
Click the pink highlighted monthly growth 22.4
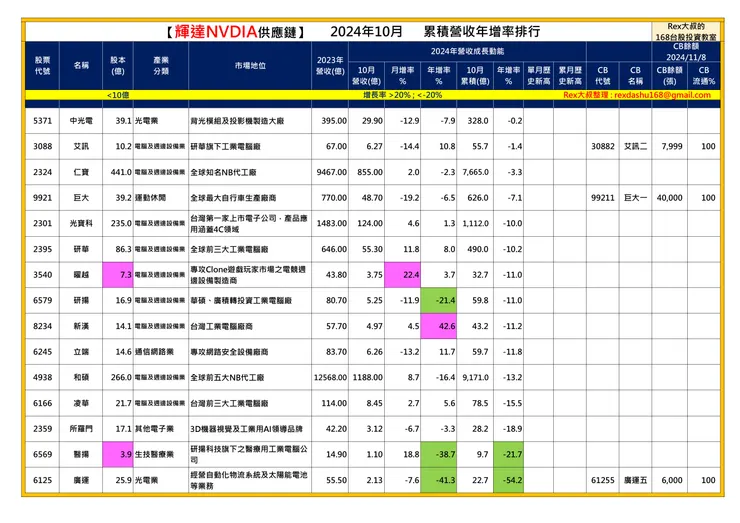point(403,275)
